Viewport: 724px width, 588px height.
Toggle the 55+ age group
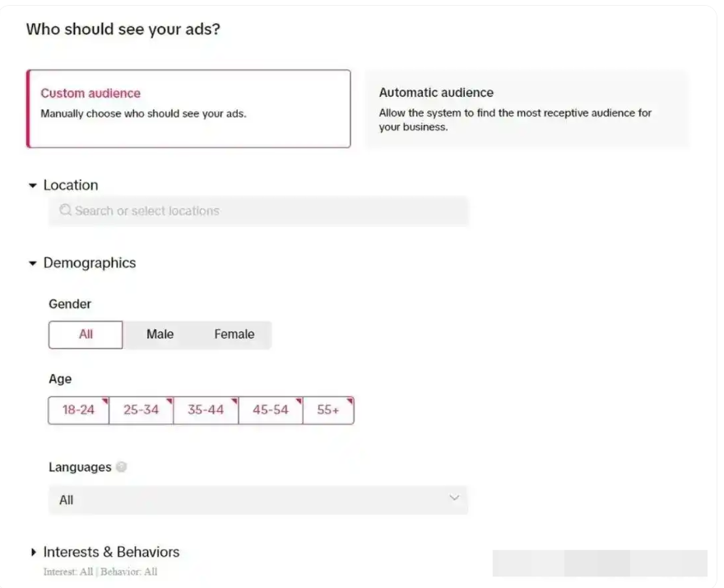click(x=328, y=410)
